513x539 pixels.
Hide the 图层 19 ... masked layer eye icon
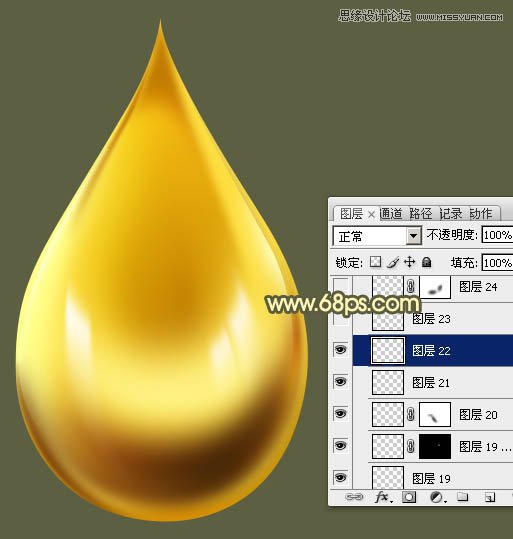(x=341, y=446)
